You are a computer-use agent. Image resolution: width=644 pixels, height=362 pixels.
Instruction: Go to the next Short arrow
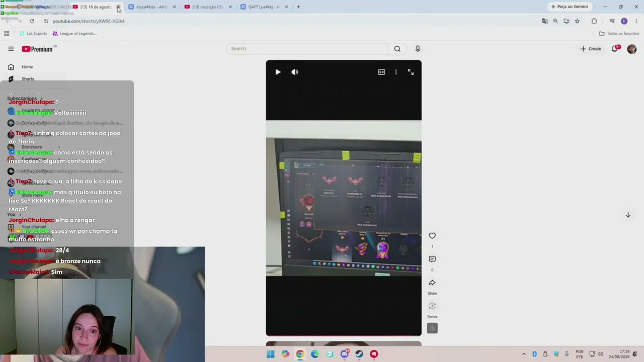(628, 215)
